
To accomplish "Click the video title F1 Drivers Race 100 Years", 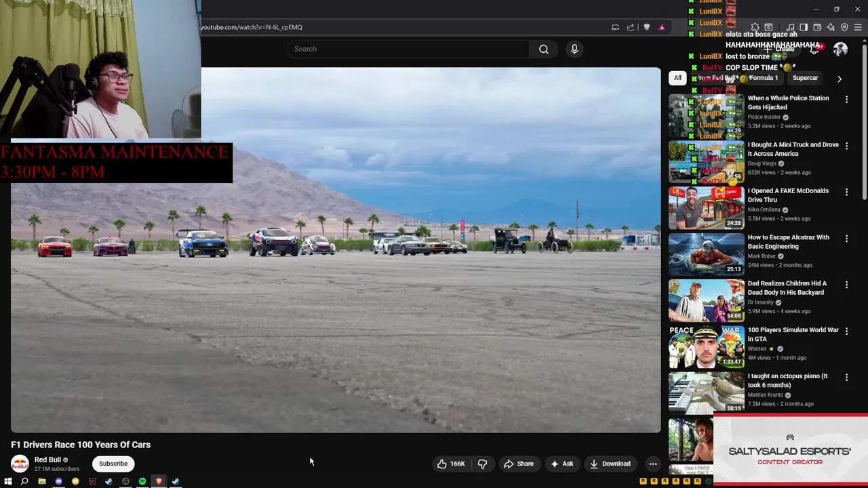I will 81,445.
